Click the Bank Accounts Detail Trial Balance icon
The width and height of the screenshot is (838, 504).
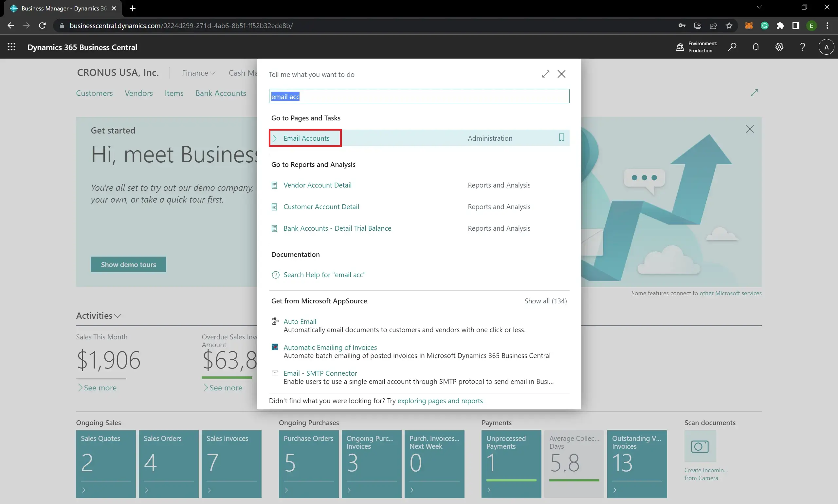pos(274,228)
